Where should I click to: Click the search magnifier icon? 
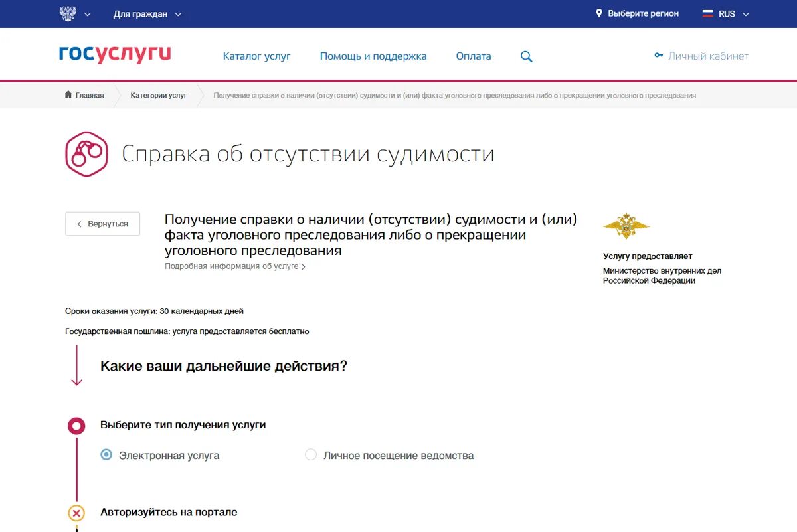pos(527,57)
